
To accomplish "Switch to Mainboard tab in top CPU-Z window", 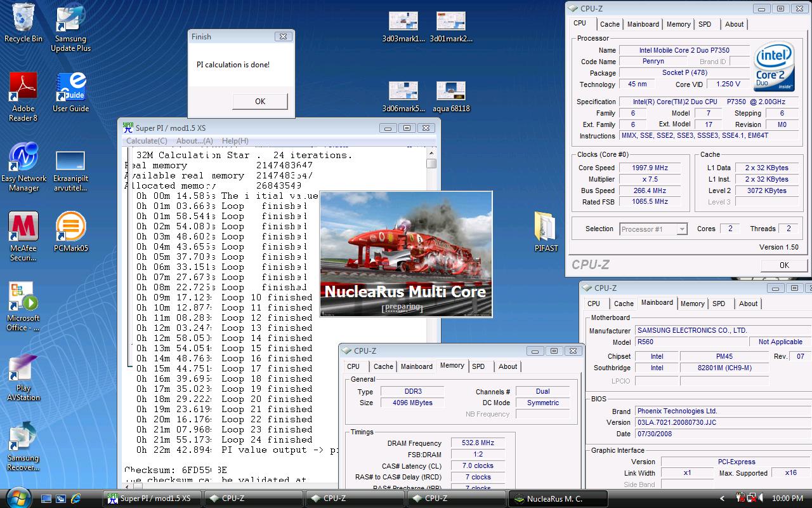I will 643,24.
